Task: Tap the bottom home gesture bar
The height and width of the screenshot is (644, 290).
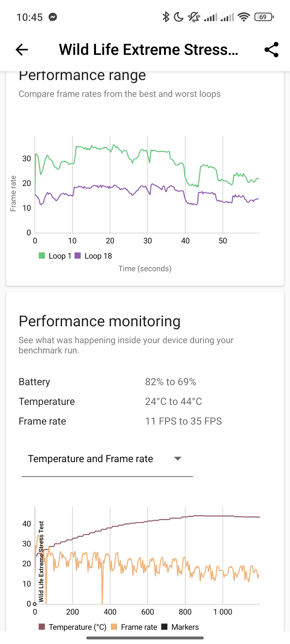Action: pyautogui.click(x=145, y=638)
